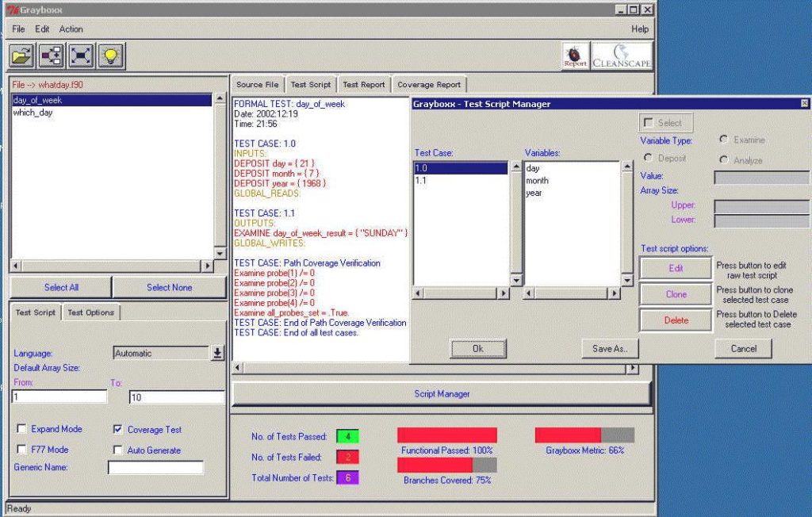Open the Test Options tab
The image size is (812, 517).
pyautogui.click(x=90, y=312)
